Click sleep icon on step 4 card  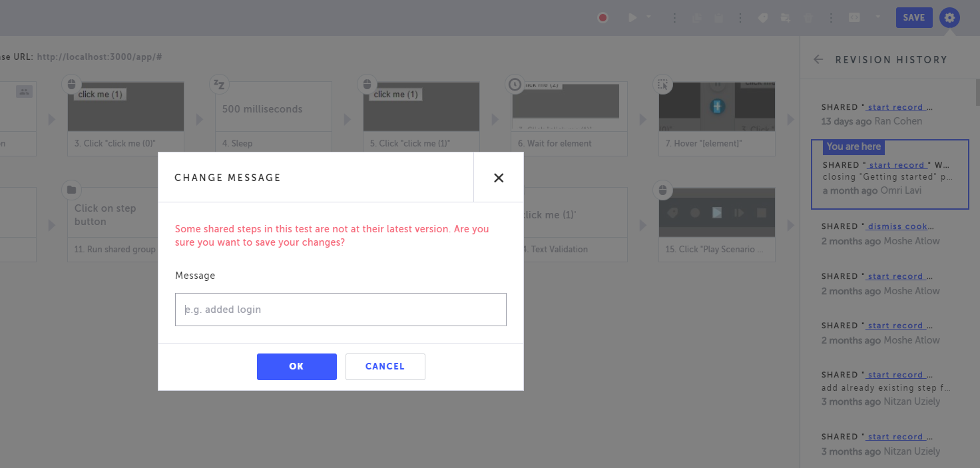tap(218, 84)
